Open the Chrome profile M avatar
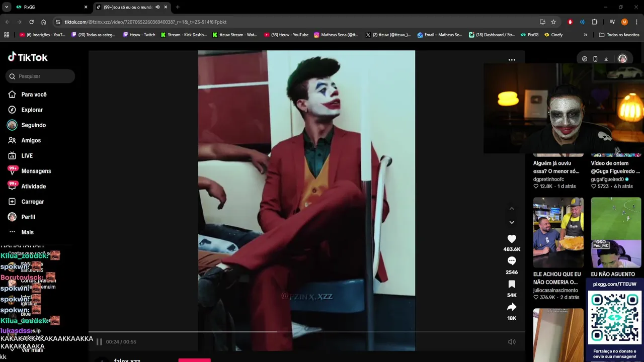Screen dimensions: 644x362 coord(624,22)
